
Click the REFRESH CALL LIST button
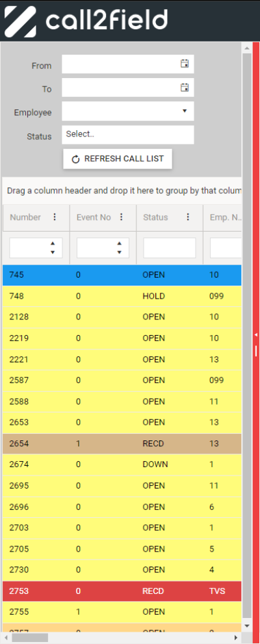[118, 159]
